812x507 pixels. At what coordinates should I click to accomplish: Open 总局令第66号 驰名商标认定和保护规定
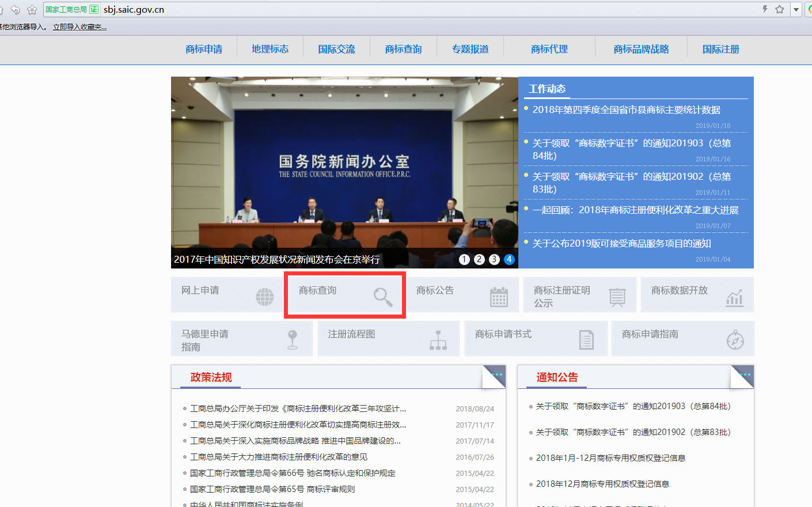[x=293, y=473]
